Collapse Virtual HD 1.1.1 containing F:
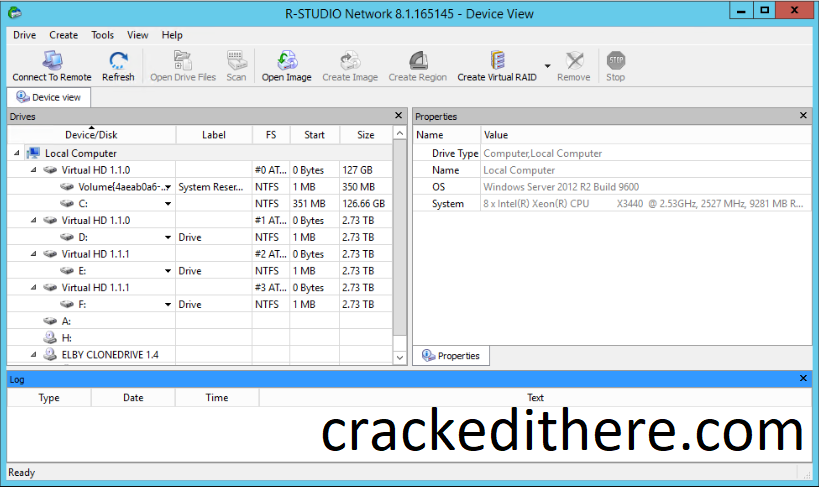Viewport: 819px width, 487px height. point(33,287)
